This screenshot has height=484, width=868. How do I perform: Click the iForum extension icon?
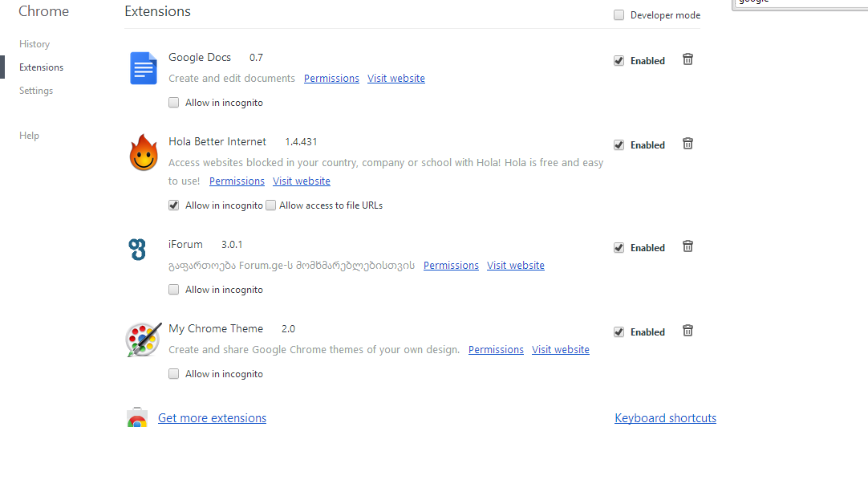pos(138,249)
